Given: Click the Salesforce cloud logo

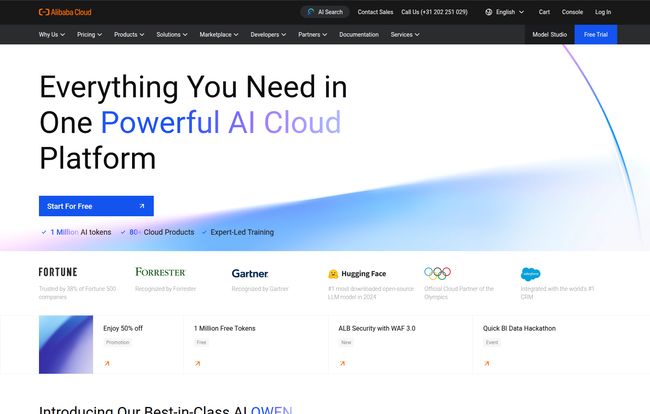Looking at the screenshot, I should tap(530, 274).
